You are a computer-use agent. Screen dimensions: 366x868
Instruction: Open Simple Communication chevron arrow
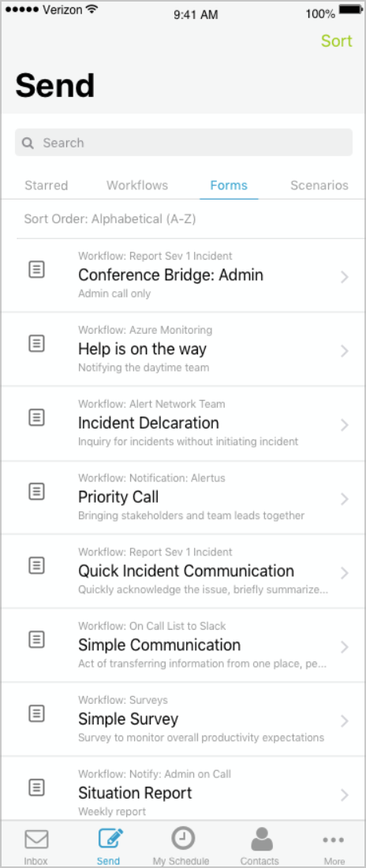[345, 647]
